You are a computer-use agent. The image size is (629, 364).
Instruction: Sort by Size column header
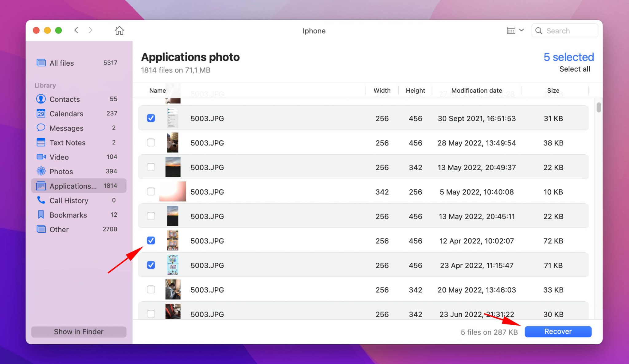click(553, 90)
